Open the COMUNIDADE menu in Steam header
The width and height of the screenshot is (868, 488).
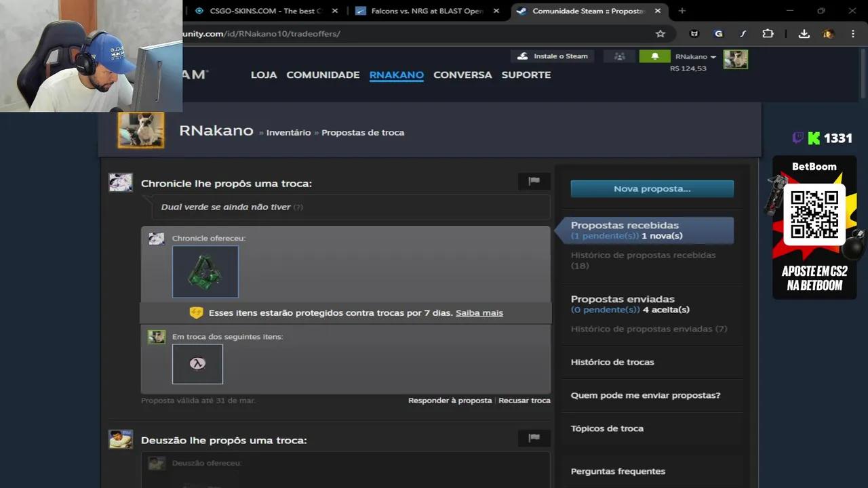click(x=323, y=75)
